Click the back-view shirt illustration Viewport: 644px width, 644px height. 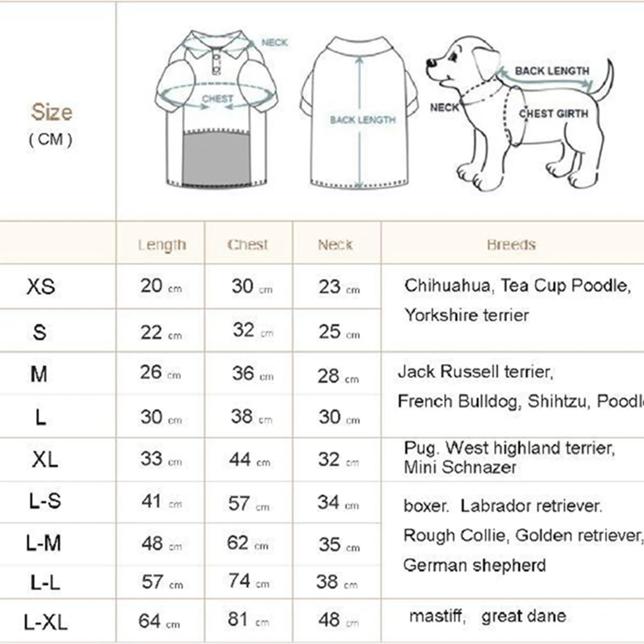[359, 112]
